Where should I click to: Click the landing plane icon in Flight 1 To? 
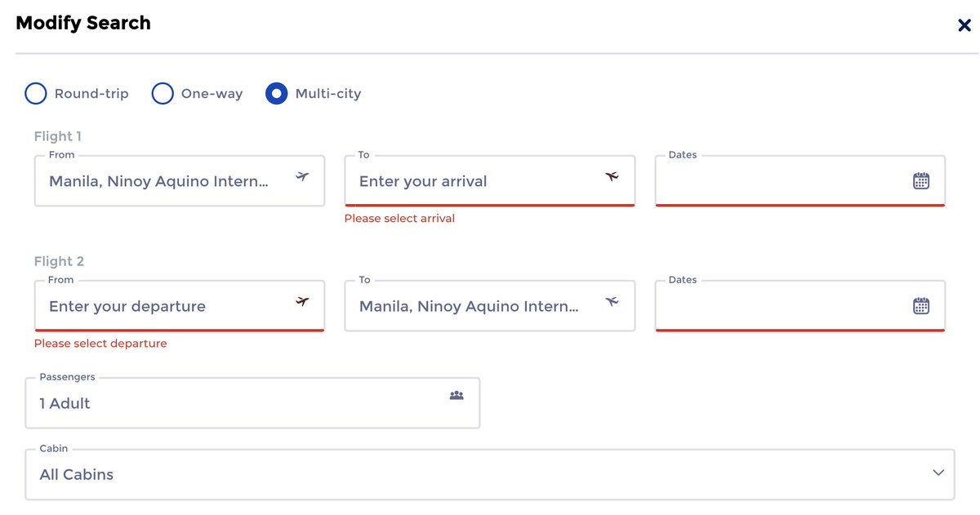612,176
